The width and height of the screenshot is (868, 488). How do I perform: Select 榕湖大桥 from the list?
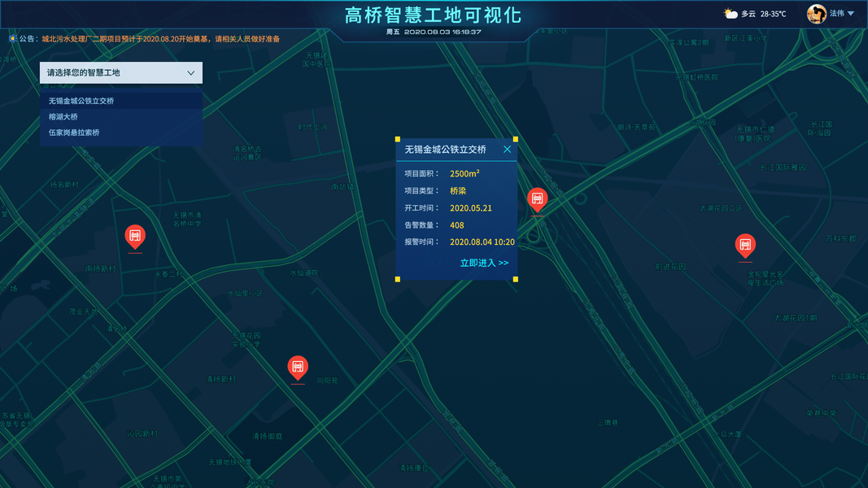click(120, 117)
